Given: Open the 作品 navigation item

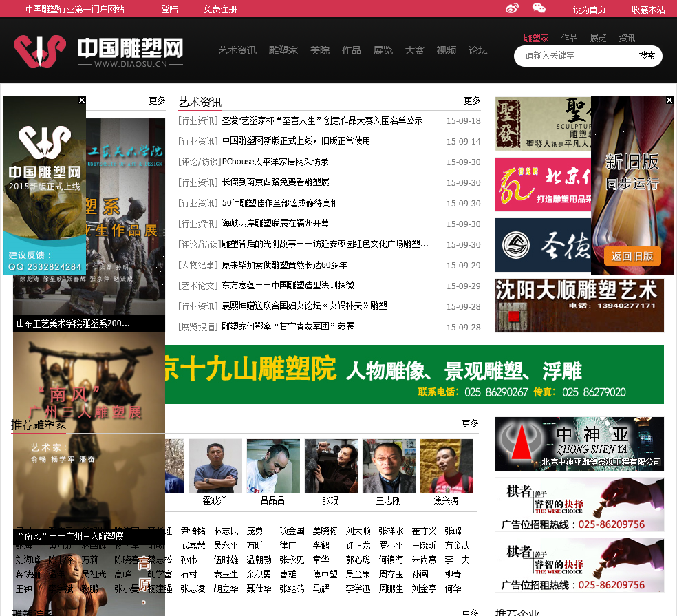Looking at the screenshot, I should [351, 50].
